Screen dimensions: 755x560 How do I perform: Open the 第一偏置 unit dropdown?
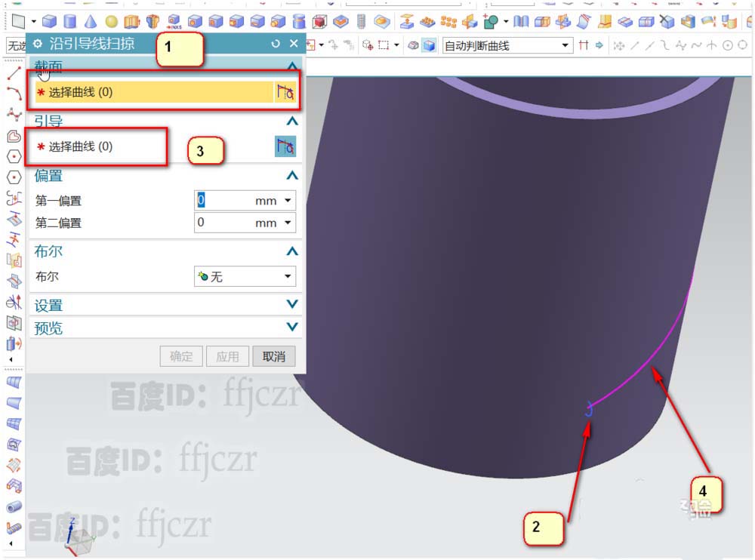pyautogui.click(x=288, y=200)
